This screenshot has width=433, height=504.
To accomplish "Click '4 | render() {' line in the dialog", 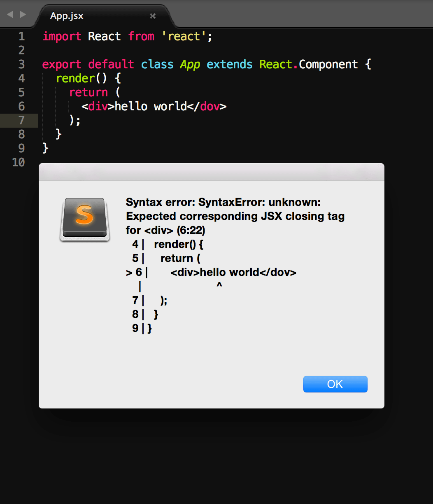I will pyautogui.click(x=168, y=244).
